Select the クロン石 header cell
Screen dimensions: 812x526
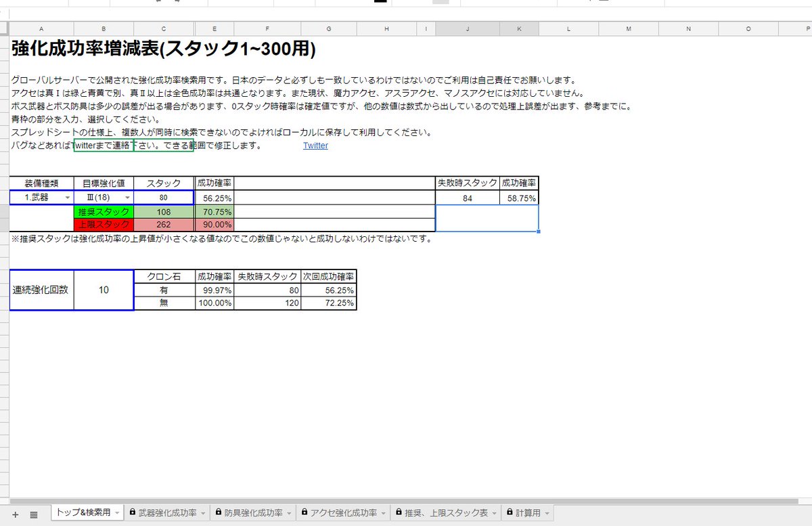coord(164,276)
